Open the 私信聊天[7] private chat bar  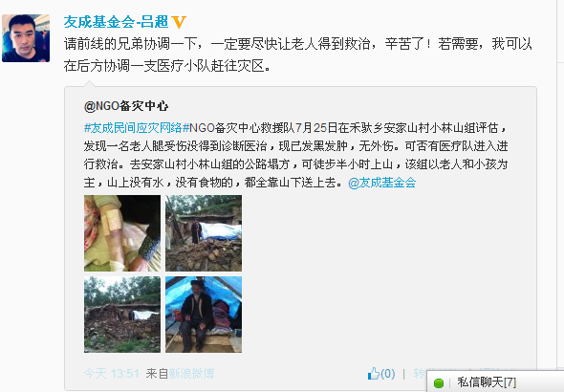[x=496, y=381]
